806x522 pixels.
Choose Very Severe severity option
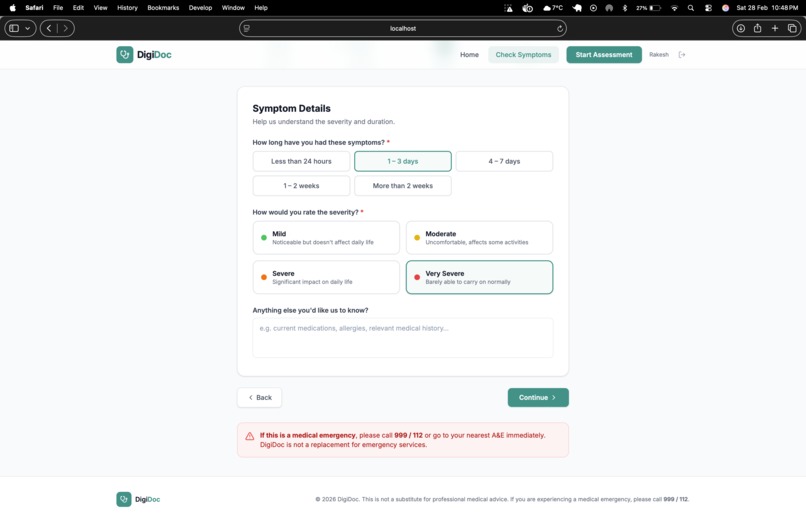[479, 277]
